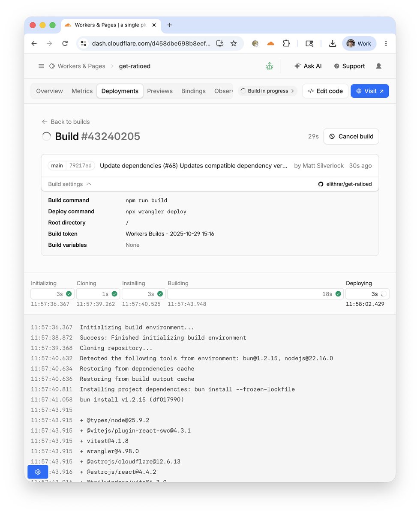Collapse the Build settings section
Image resolution: width=420 pixels, height=514 pixels.
[70, 184]
